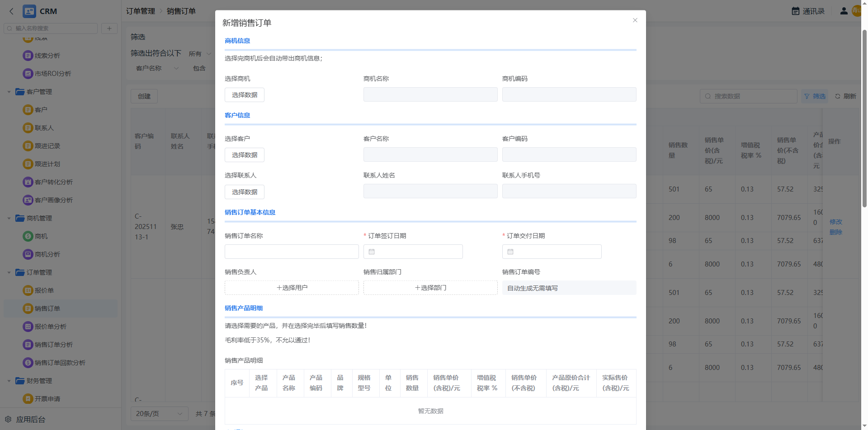
Task: Click the CRM app logo icon
Action: [29, 11]
